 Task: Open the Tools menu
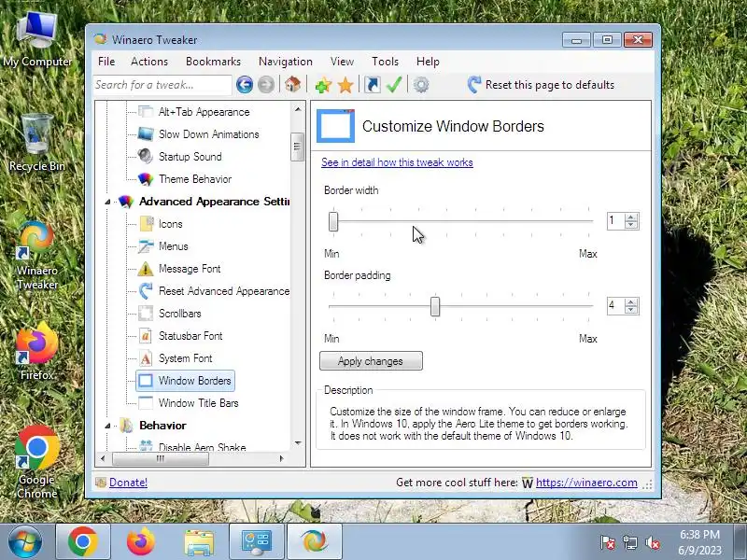pos(385,62)
